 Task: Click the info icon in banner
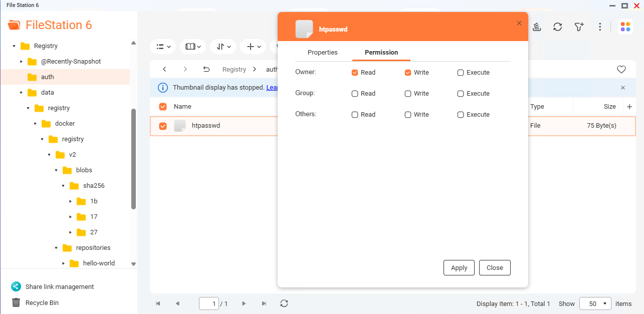(163, 88)
